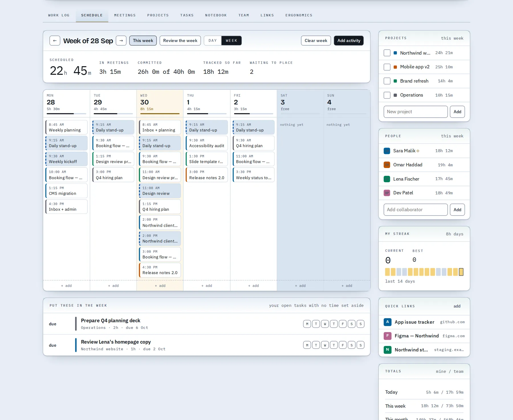
Task: Check the Operations project checkbox
Action: [x=387, y=95]
